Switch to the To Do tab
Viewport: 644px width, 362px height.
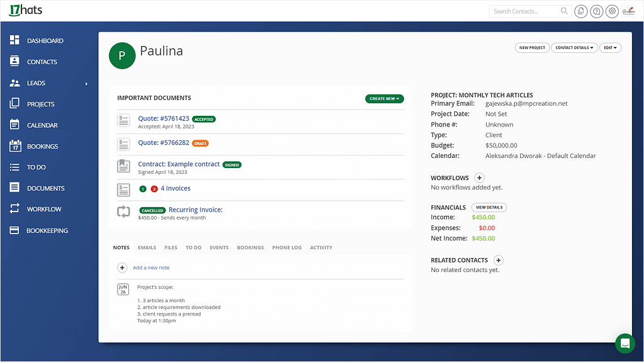[194, 247]
